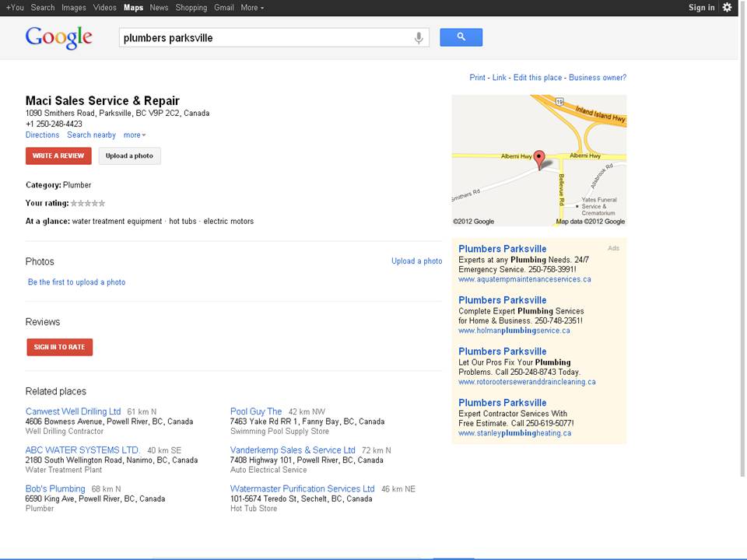The image size is (747, 560).
Task: Click the Search nearby link
Action: click(92, 135)
